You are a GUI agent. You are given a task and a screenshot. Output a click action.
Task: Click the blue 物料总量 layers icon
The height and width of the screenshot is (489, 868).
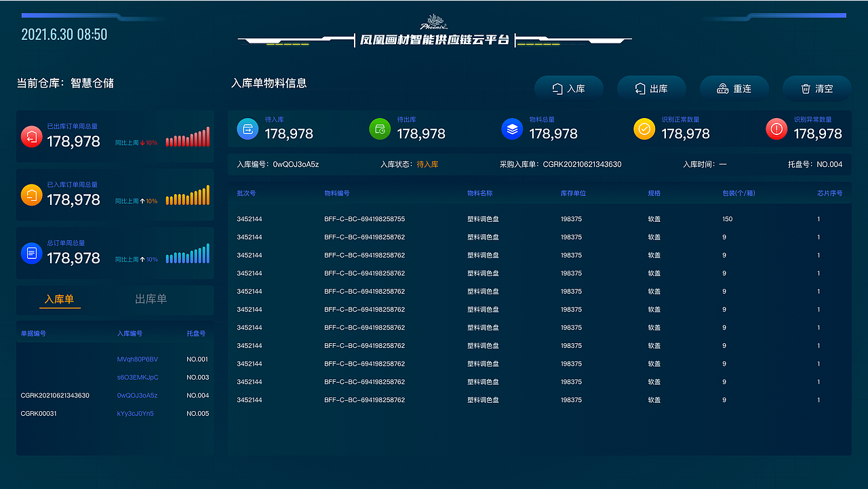(x=512, y=129)
